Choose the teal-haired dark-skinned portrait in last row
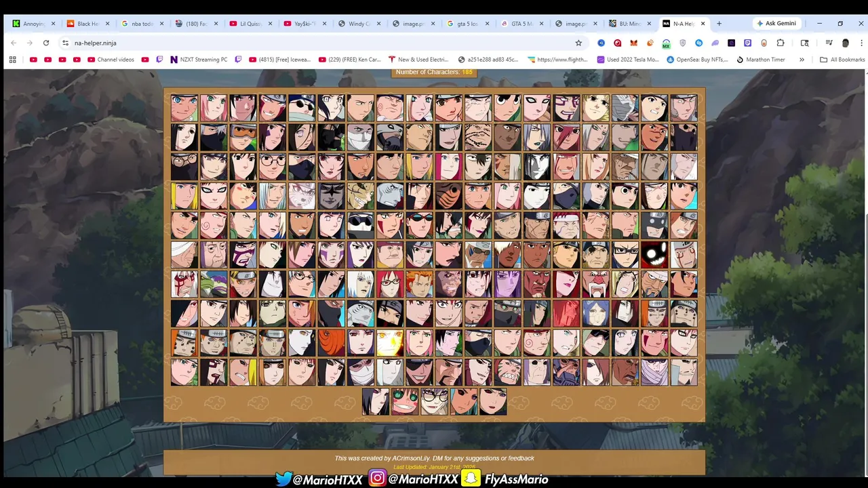This screenshot has height=488, width=868. (464, 402)
